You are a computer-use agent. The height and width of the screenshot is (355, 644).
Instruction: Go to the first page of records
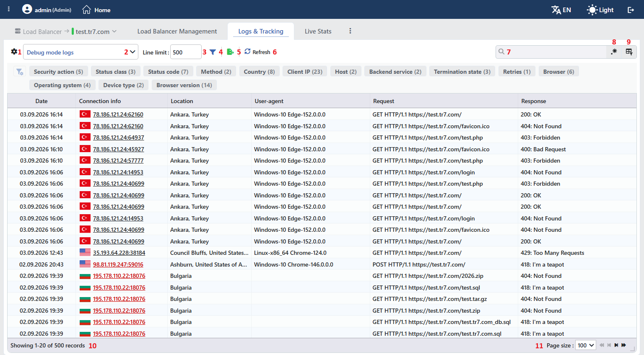click(x=602, y=345)
